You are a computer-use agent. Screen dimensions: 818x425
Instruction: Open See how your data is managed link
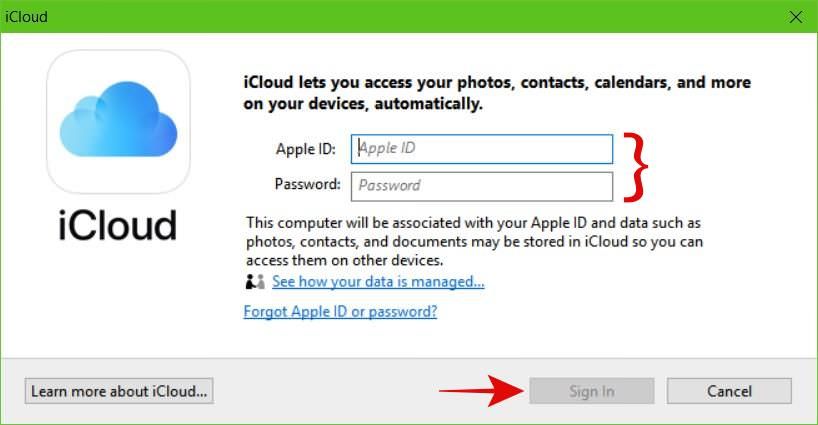378,282
